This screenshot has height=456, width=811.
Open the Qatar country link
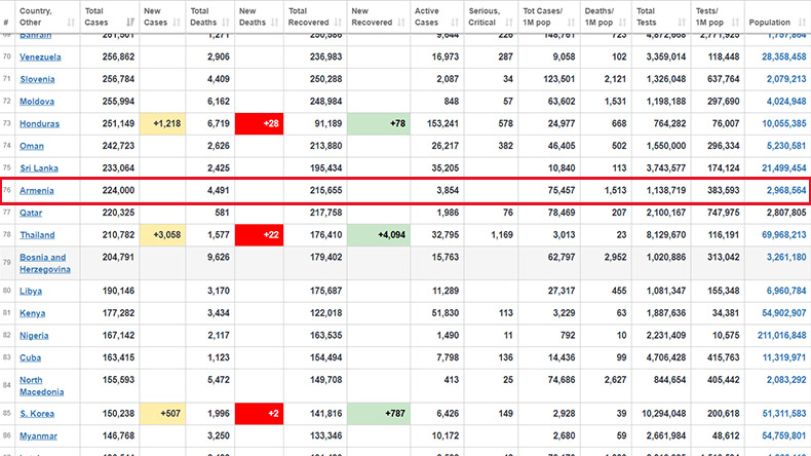point(31,212)
